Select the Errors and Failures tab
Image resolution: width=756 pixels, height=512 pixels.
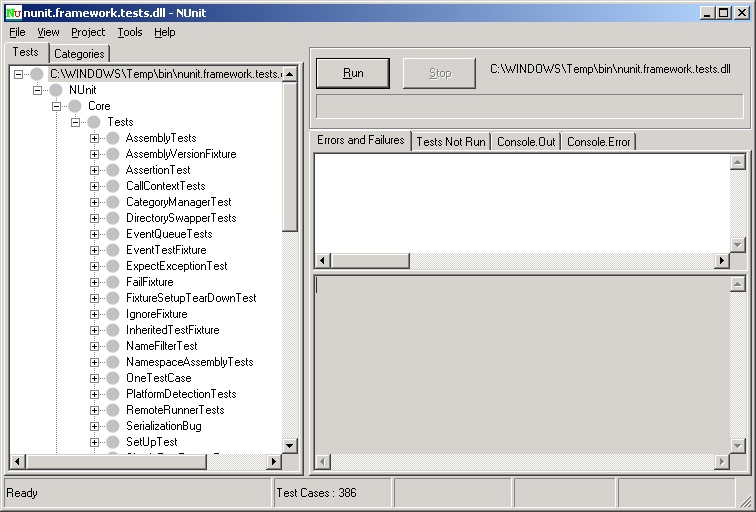[361, 140]
